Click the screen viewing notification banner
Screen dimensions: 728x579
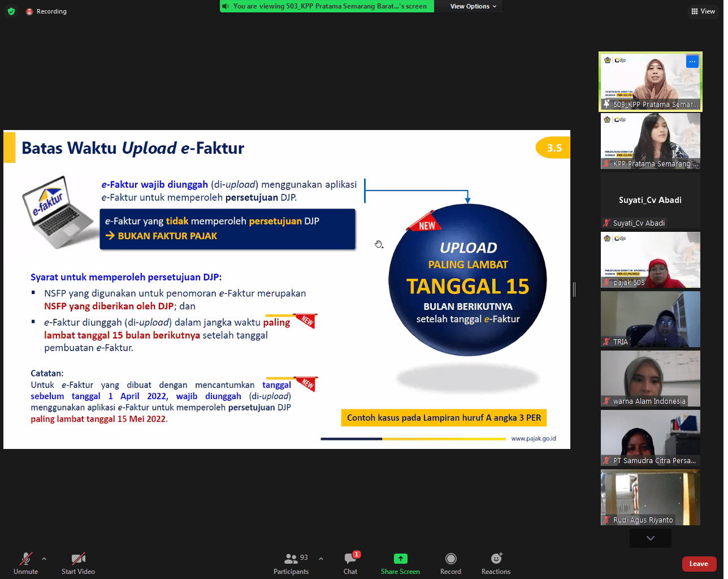(x=327, y=6)
